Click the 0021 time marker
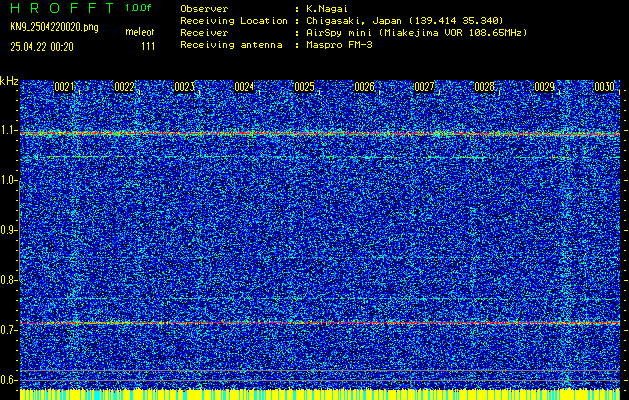Image resolution: width=629 pixels, height=400 pixels. 64,87
